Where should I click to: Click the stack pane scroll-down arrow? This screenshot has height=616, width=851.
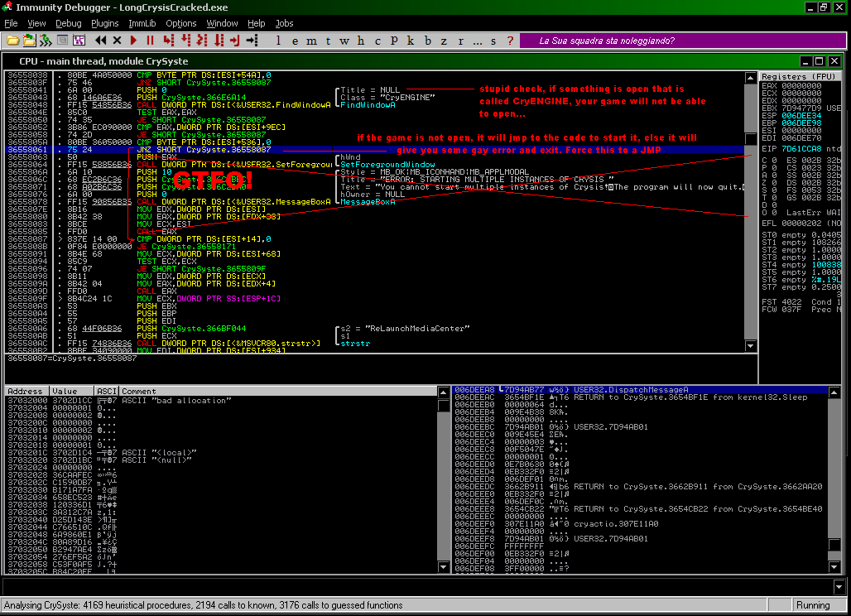click(x=834, y=567)
